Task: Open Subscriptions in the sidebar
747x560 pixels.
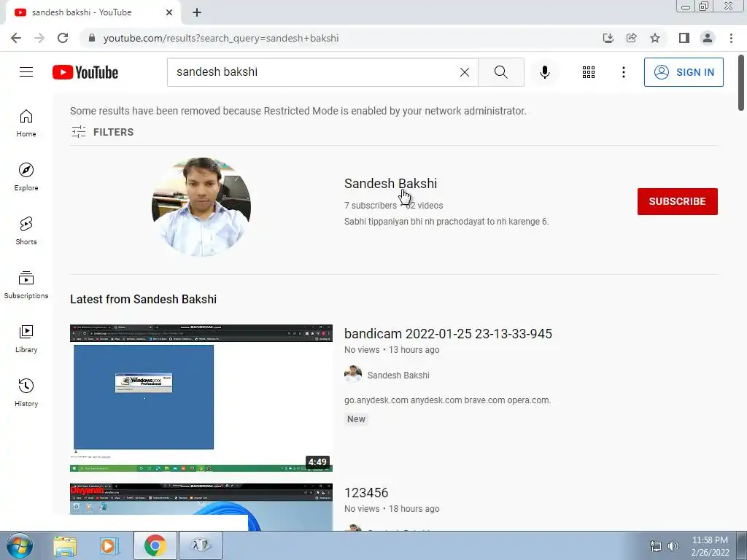Action: [x=26, y=285]
